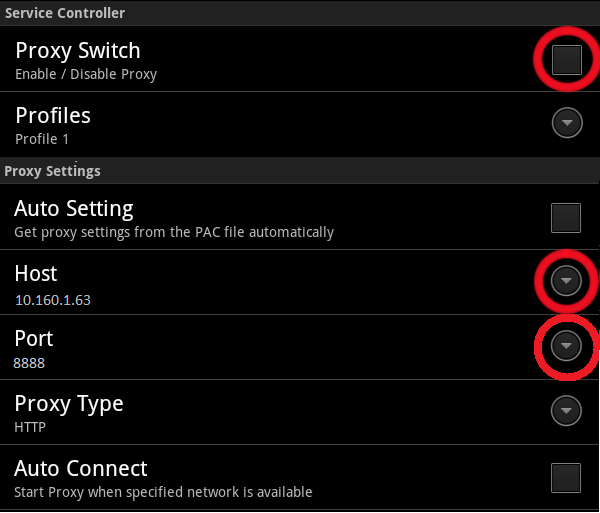This screenshot has height=513, width=600.
Task: Click the PAC file description text
Action: 174,232
